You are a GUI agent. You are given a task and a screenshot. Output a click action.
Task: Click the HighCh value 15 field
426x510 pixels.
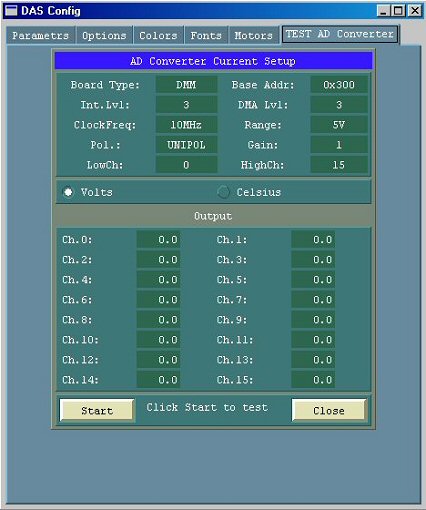point(339,165)
